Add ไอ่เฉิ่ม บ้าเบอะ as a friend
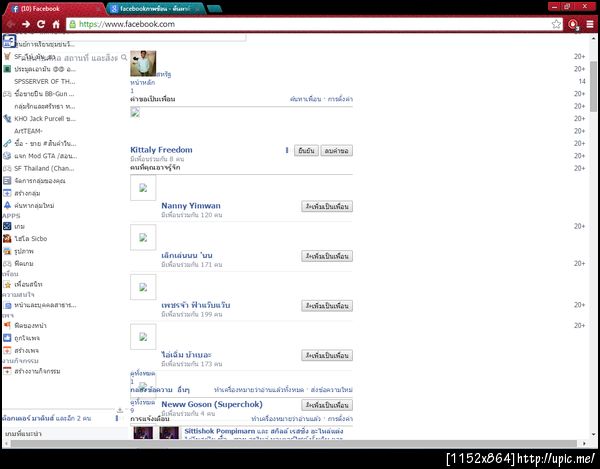The width and height of the screenshot is (600, 469). point(327,355)
